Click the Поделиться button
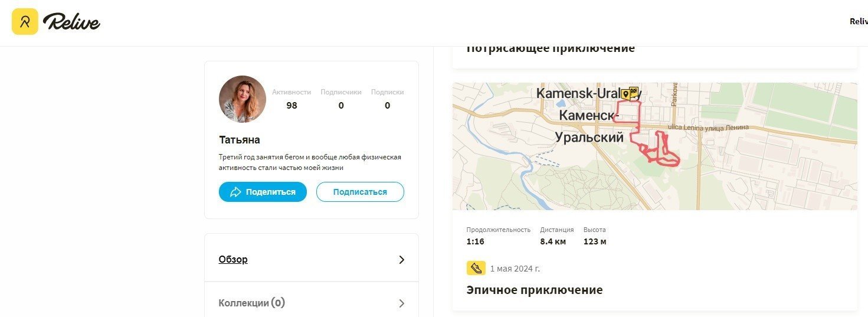This screenshot has height=317, width=868. pos(263,192)
